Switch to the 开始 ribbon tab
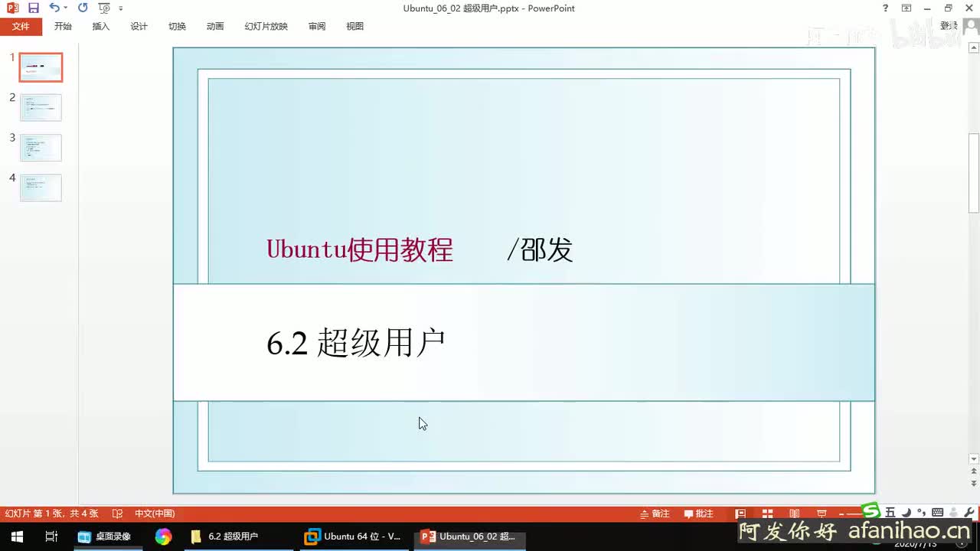Screen dimensions: 980x551 pyautogui.click(x=63, y=26)
